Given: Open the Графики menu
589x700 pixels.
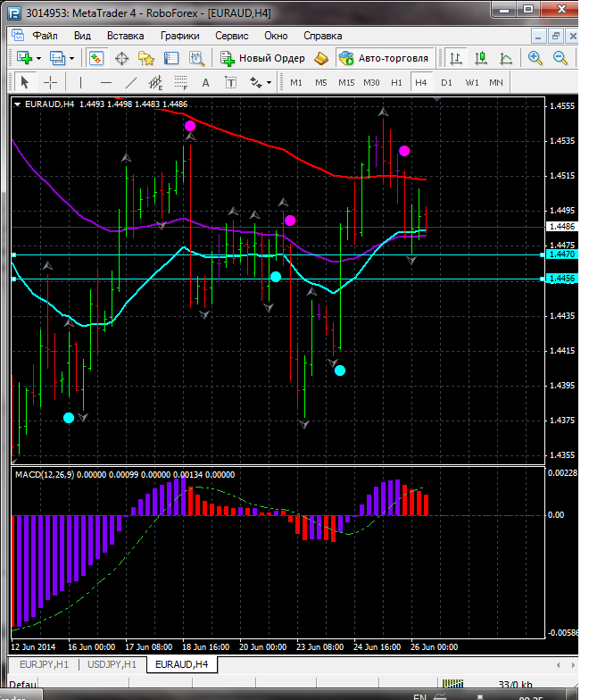Looking at the screenshot, I should coord(179,36).
